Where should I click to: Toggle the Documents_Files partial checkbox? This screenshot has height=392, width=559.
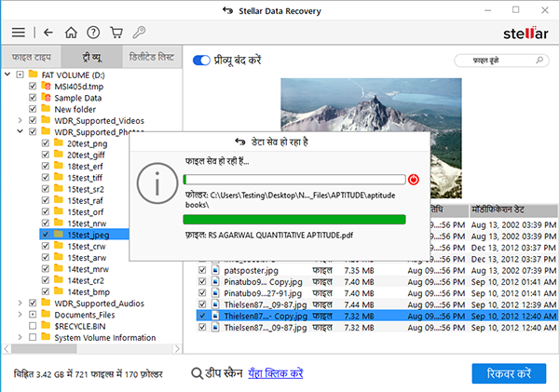pyautogui.click(x=33, y=315)
